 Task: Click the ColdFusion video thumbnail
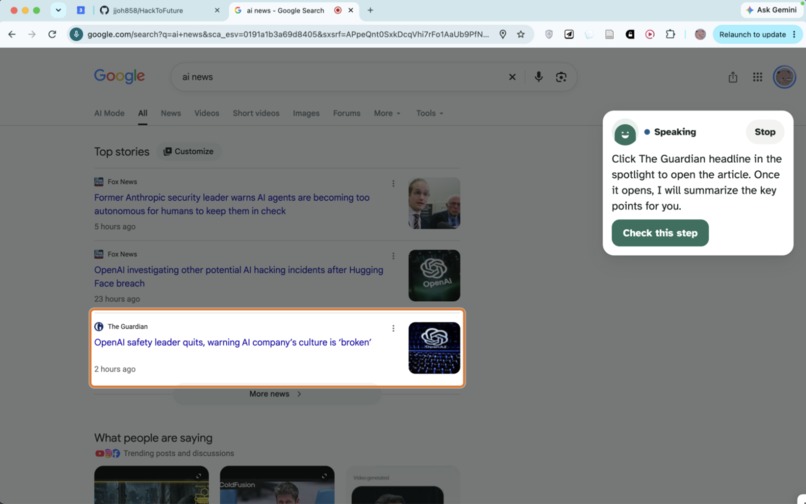[x=277, y=485]
